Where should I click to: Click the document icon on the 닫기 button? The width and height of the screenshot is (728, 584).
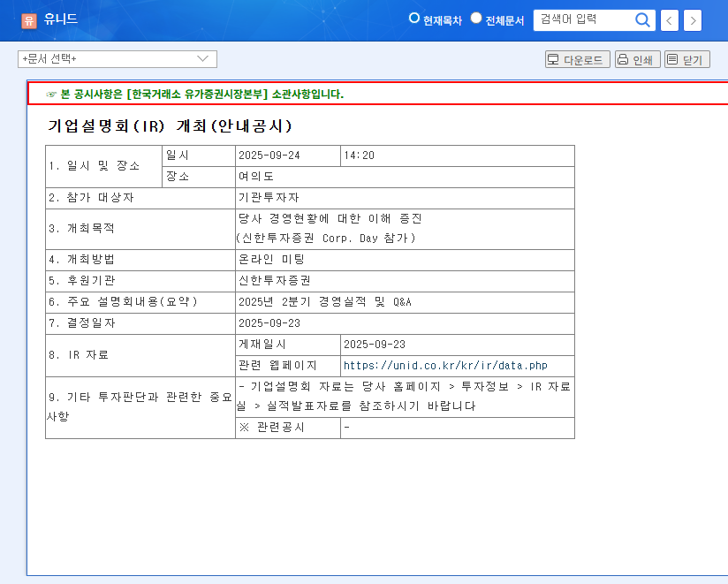pos(672,58)
